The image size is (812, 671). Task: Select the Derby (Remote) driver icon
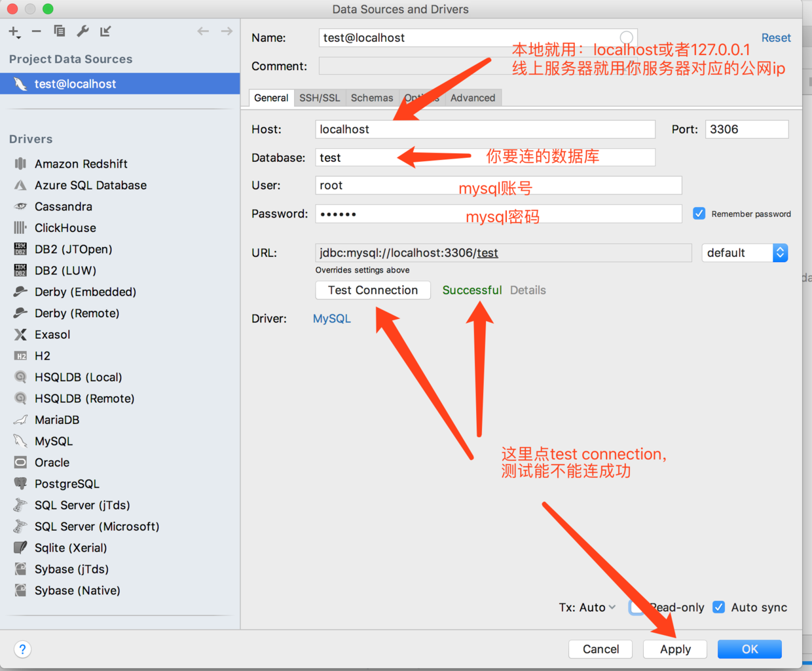pos(21,313)
